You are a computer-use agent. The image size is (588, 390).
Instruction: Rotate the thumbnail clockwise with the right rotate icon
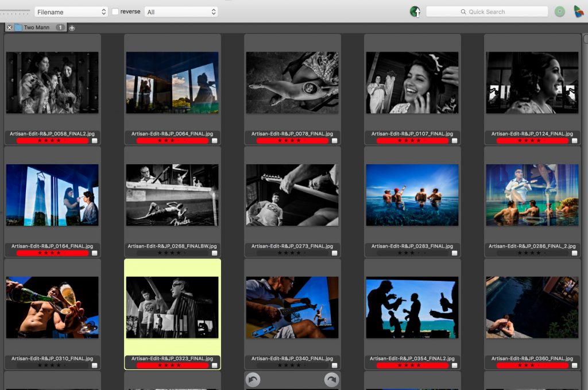[331, 380]
